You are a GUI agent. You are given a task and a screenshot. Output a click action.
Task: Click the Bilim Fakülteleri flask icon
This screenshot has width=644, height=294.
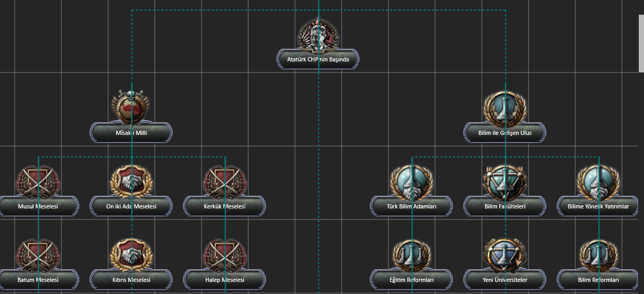click(505, 181)
